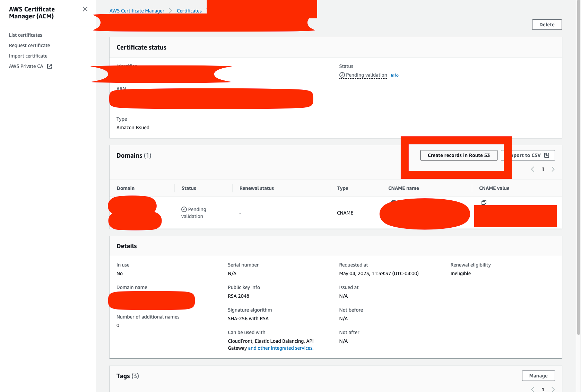Select 'Ineligible' renewal eligibility value
This screenshot has height=392, width=581.
[x=460, y=273]
